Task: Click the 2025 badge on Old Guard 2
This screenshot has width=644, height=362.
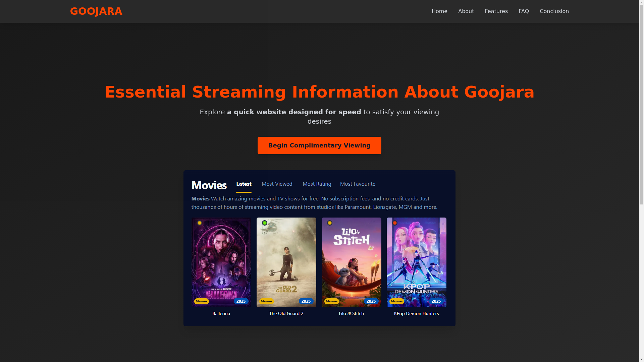Action: point(306,301)
